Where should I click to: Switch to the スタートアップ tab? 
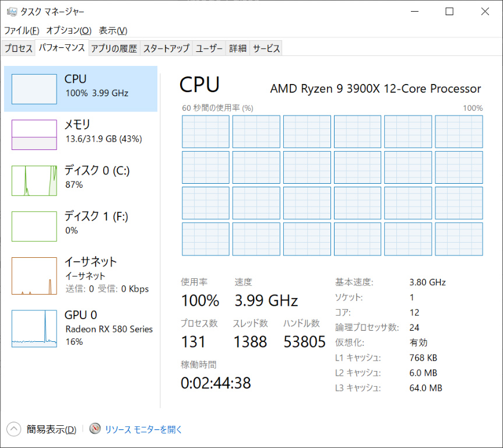point(166,49)
